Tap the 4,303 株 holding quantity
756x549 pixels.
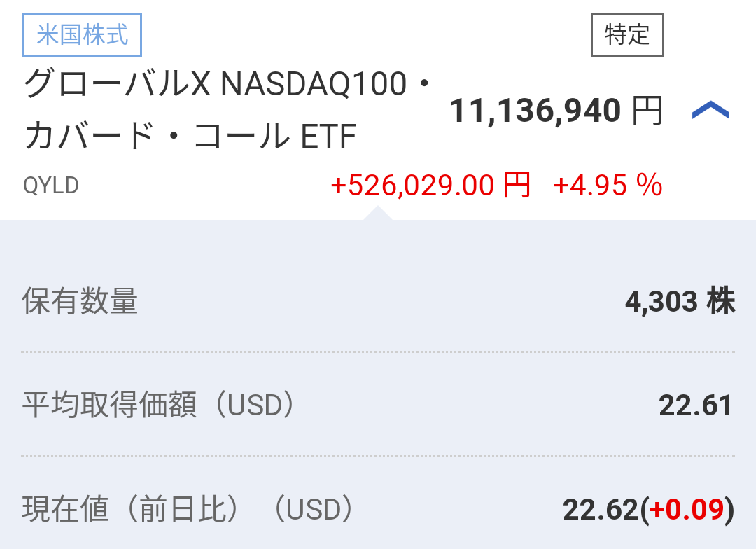coord(661,302)
